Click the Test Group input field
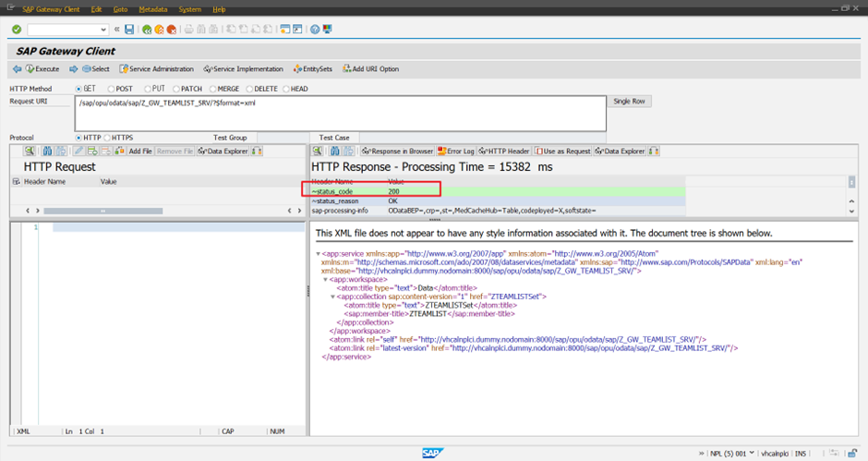This screenshot has width=868, height=461. 283,138
